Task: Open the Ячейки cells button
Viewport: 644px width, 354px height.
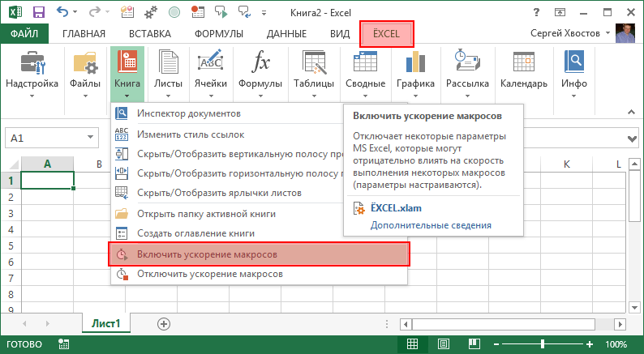Action: point(211,74)
